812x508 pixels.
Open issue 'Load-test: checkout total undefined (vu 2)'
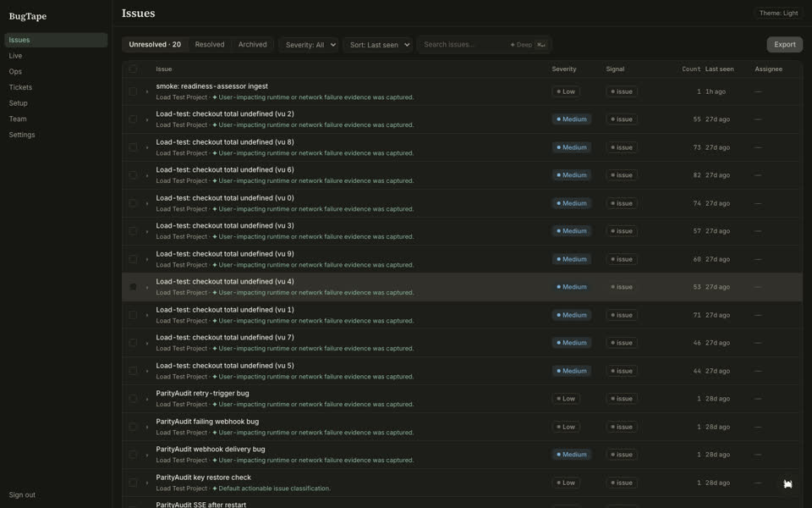225,114
